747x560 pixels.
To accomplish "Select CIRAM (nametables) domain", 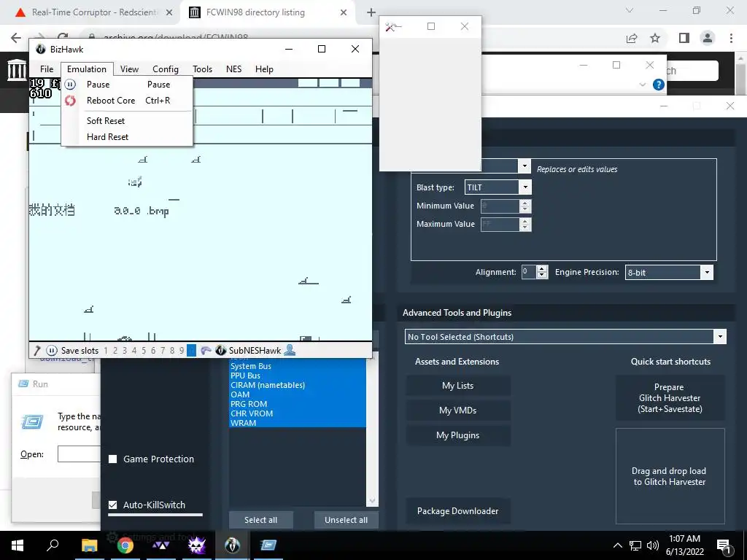I will click(298, 385).
